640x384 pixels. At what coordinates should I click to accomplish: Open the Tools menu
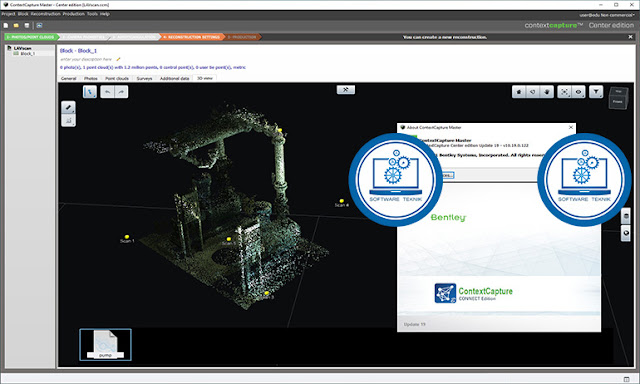coord(92,14)
